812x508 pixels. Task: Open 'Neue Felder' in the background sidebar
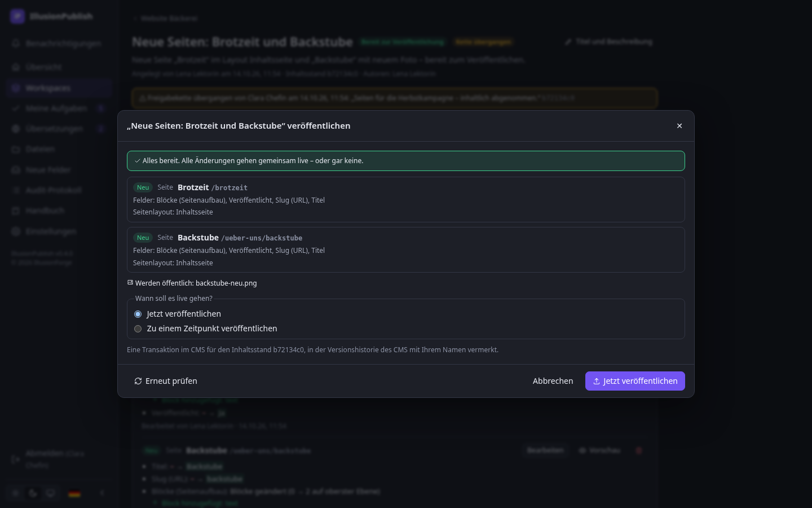click(x=59, y=170)
